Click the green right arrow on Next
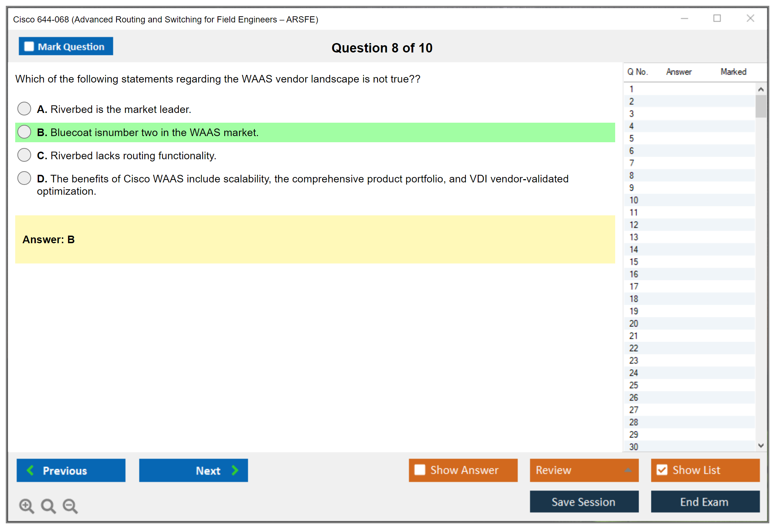This screenshot has width=778, height=532. [x=235, y=470]
